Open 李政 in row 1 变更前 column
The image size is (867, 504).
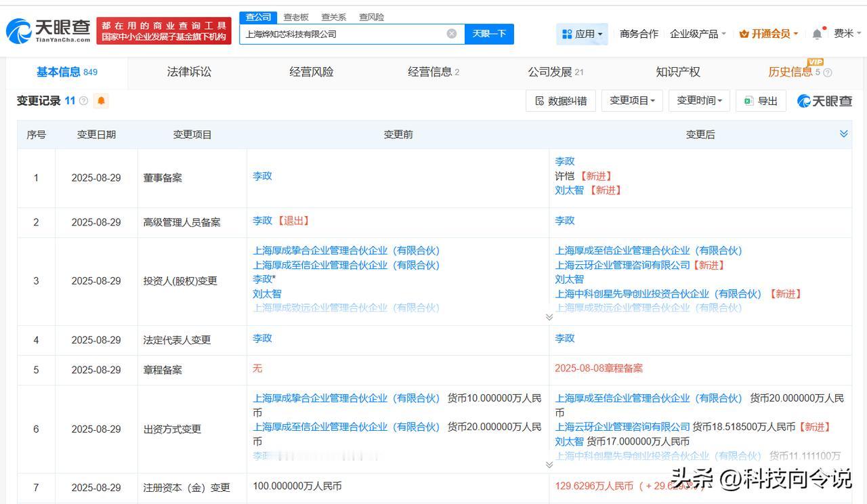coord(262,176)
